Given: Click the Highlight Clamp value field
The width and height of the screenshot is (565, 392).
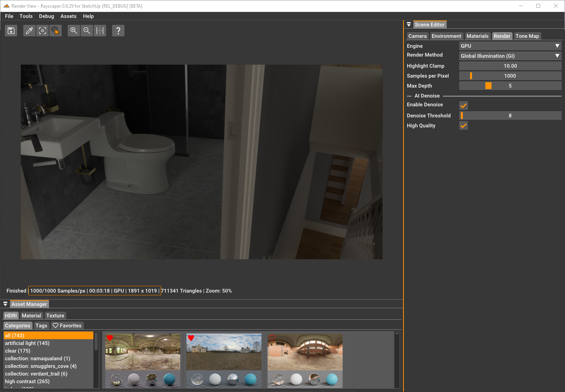Looking at the screenshot, I should (x=510, y=66).
